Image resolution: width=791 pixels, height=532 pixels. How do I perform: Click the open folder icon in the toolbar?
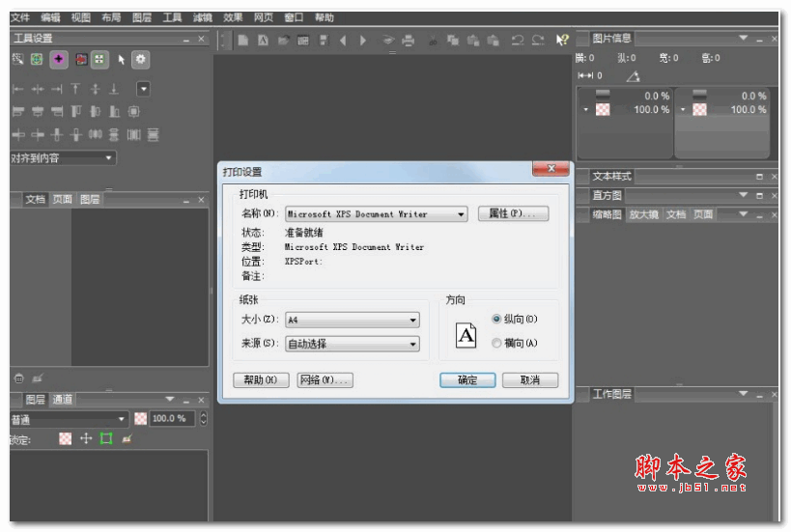pyautogui.click(x=284, y=41)
